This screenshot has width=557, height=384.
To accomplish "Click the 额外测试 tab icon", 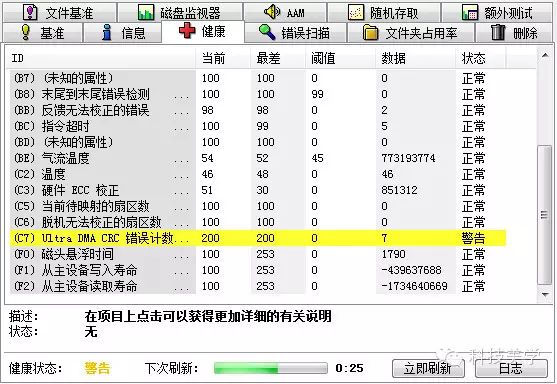I will 470,12.
